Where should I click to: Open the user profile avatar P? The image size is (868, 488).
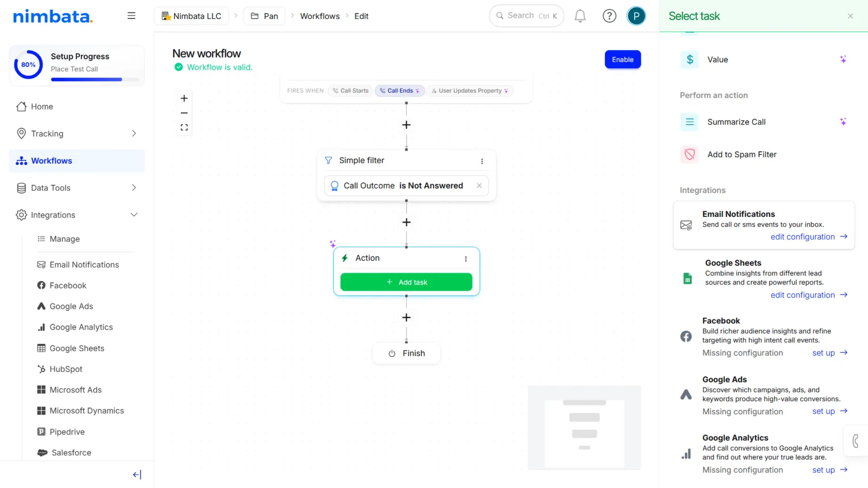[x=636, y=16]
